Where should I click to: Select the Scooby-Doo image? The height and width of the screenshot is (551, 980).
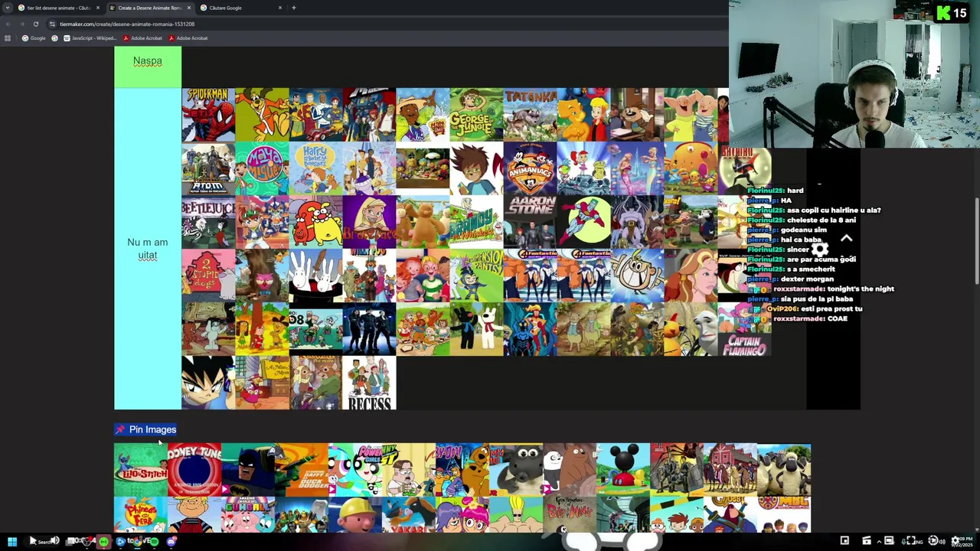(462, 470)
